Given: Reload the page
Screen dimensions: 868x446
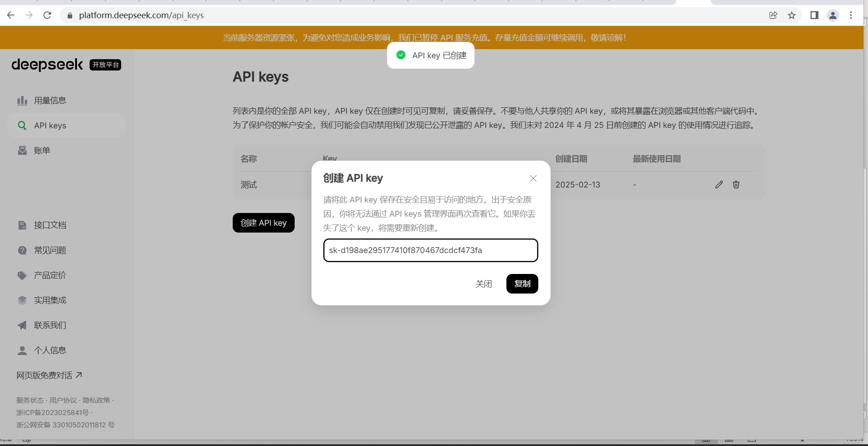Looking at the screenshot, I should tap(47, 15).
